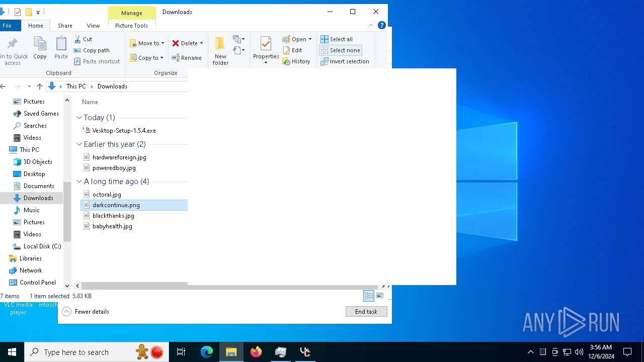Go up one folder level arrow
Image resolution: width=644 pixels, height=362 pixels.
(40, 86)
